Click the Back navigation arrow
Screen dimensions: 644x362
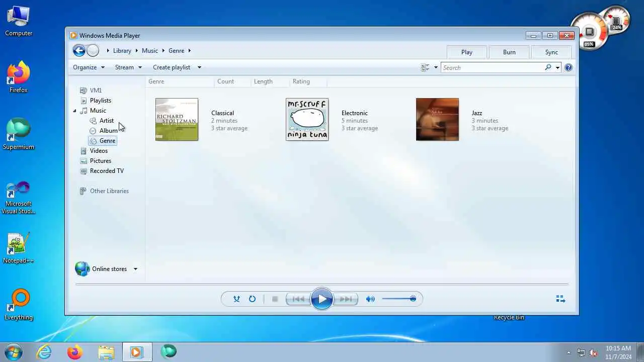coord(79,50)
